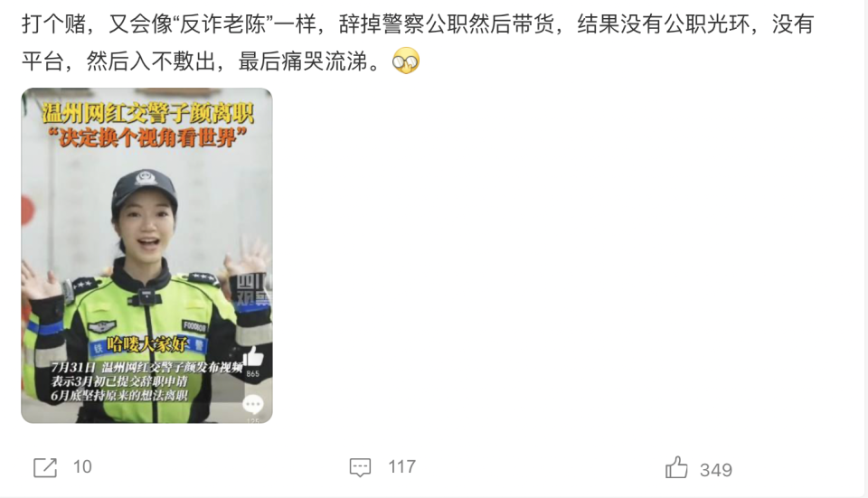Image resolution: width=868 pixels, height=498 pixels.
Task: Open the traffic officer video thumbnail
Action: pos(146,256)
